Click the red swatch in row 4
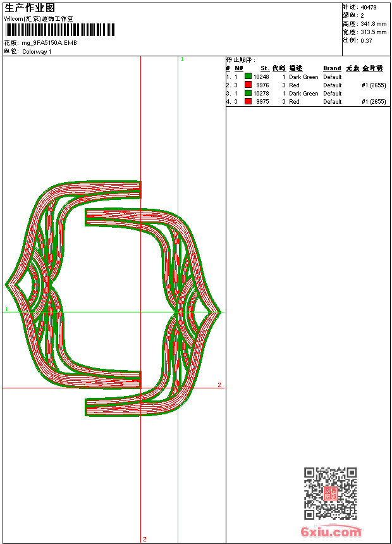This screenshot has height=544, width=392. pos(248,101)
